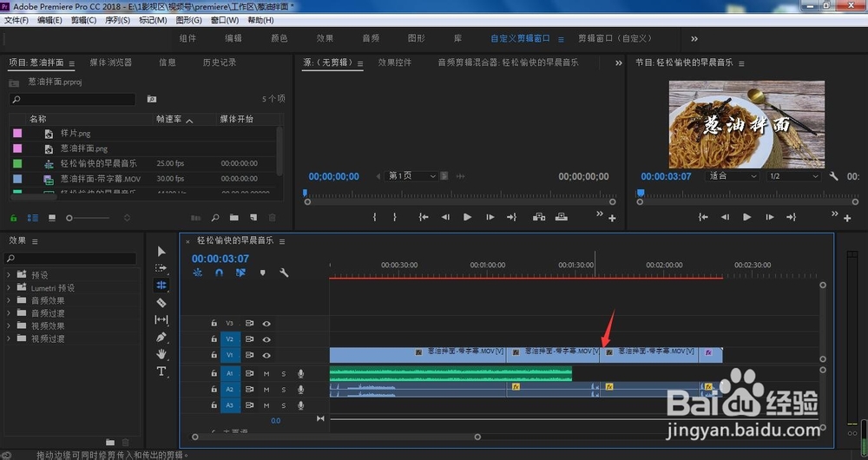Select the Rolling Edit tool
868x460 pixels.
point(161,285)
